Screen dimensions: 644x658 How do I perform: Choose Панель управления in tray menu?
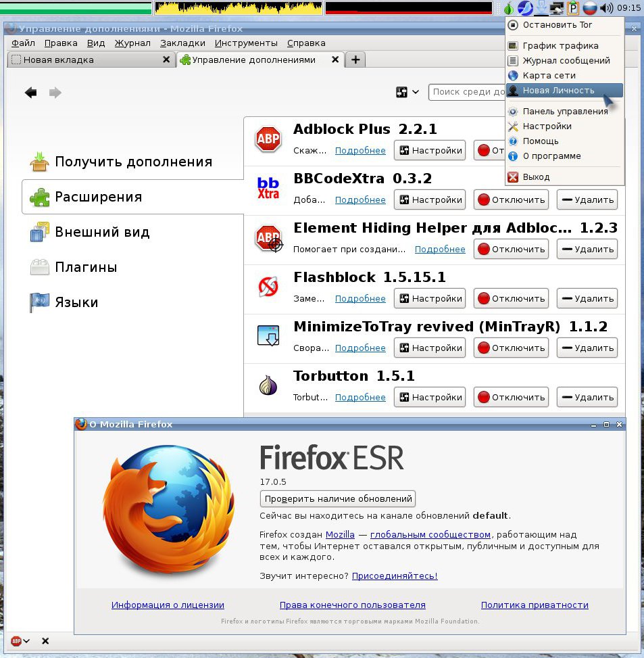pos(565,112)
